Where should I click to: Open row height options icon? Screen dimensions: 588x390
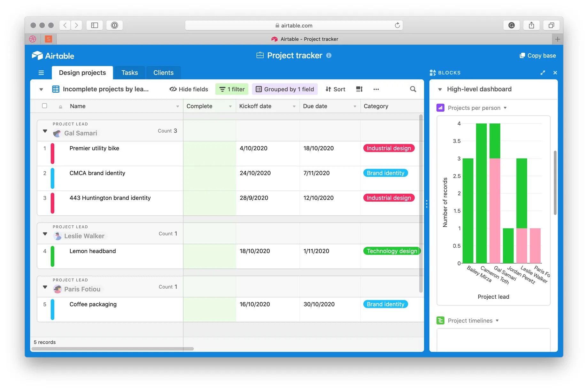tap(359, 89)
